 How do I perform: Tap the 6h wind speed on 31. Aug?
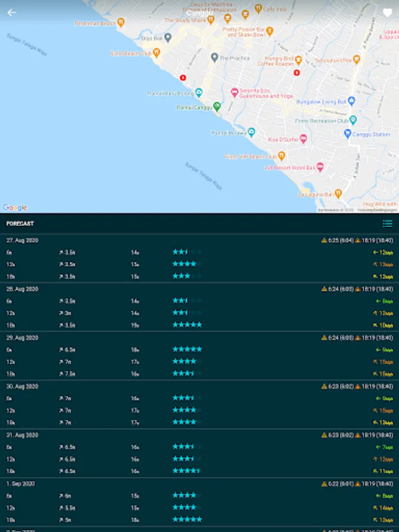384,447
